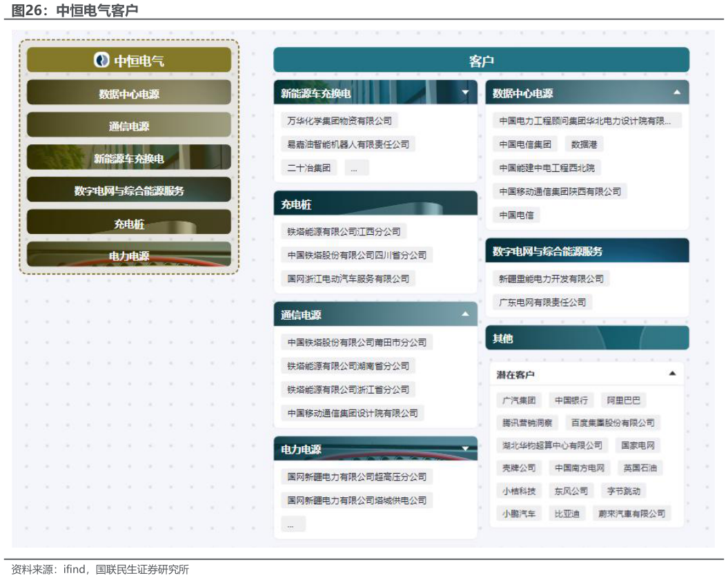This screenshot has width=728, height=578.
Task: Collapse the 数据中心电源 customer panel arrow
Action: [x=677, y=93]
